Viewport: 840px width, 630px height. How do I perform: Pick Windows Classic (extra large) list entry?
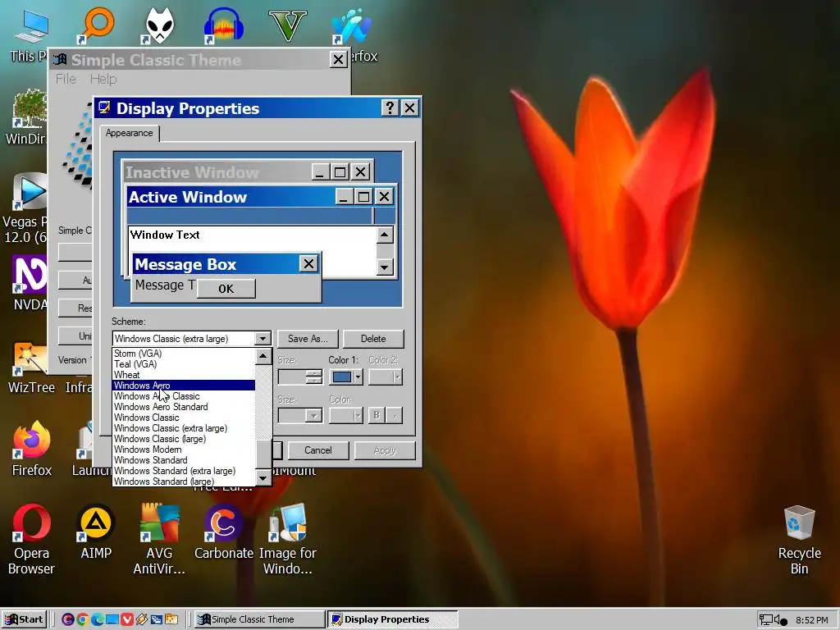184,428
